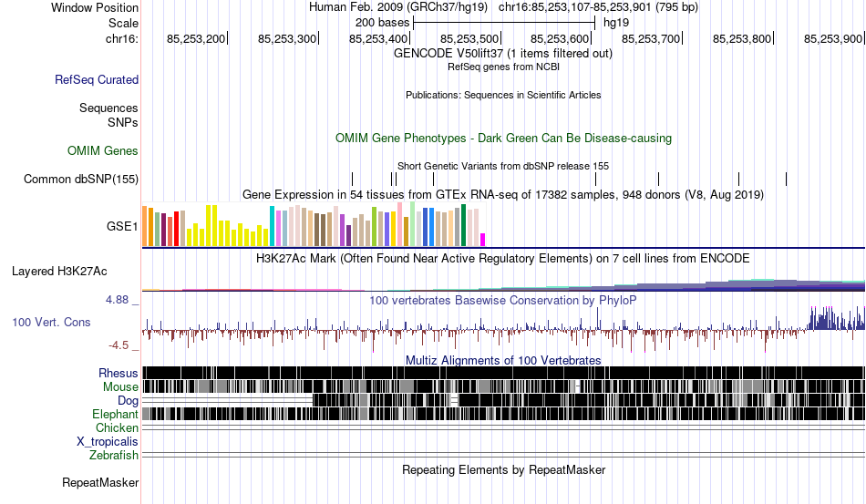Open the Layered H3K27Ac track label
The height and width of the screenshot is (504, 866).
click(x=59, y=271)
